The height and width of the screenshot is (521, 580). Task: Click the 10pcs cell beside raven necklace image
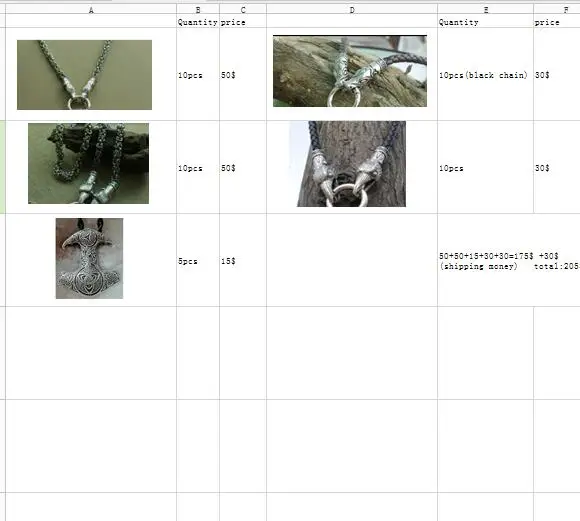[485, 168]
